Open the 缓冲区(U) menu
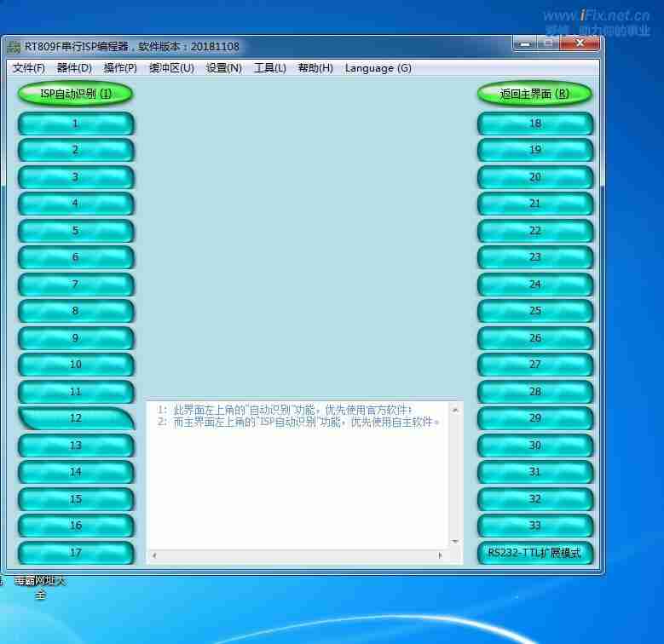The width and height of the screenshot is (664, 644). (x=171, y=68)
